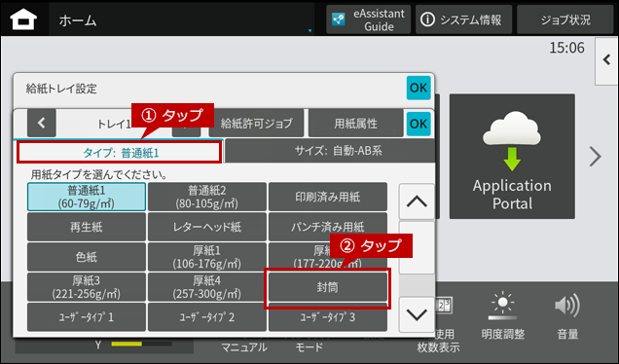Select 色紙 paper type

[x=87, y=257]
